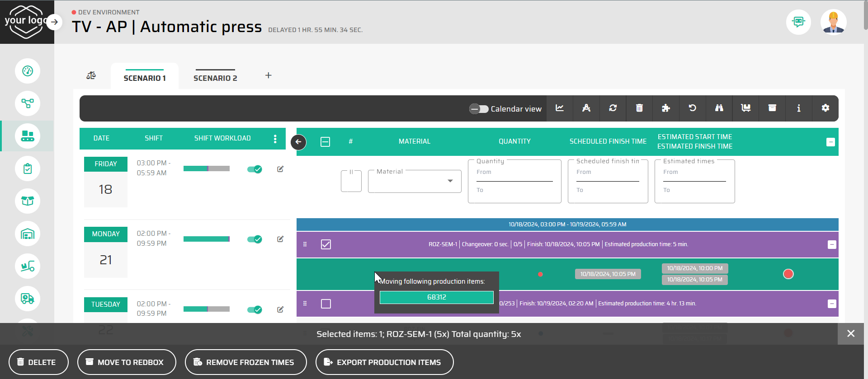Click the scenario comparison scales icon

point(91,75)
